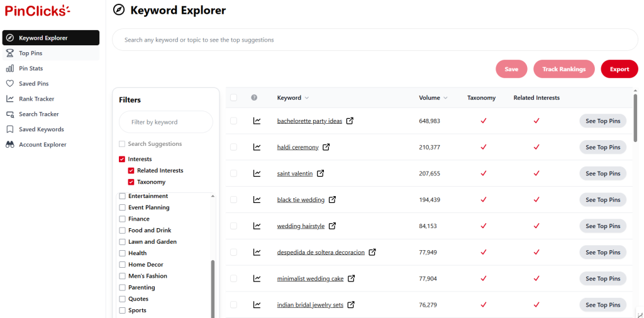Go to Saved Keywords in sidebar
The height and width of the screenshot is (318, 644).
(50, 129)
